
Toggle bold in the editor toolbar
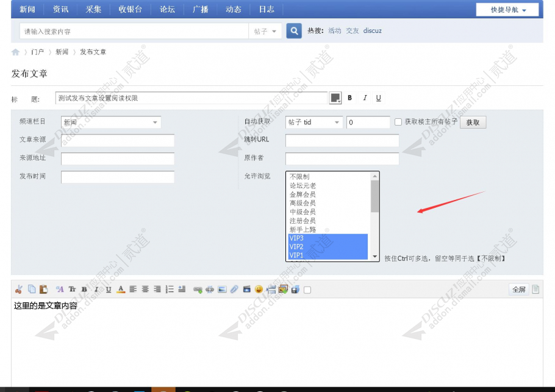[84, 290]
